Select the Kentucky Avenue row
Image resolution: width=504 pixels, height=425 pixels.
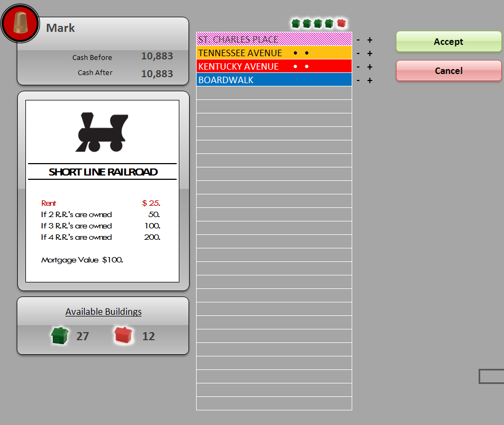[x=274, y=66]
